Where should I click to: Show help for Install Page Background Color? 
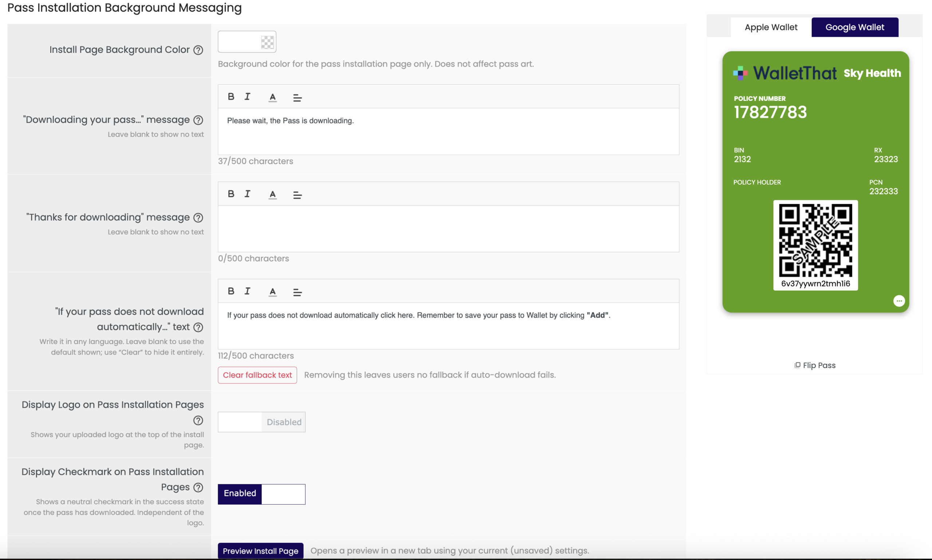(198, 50)
